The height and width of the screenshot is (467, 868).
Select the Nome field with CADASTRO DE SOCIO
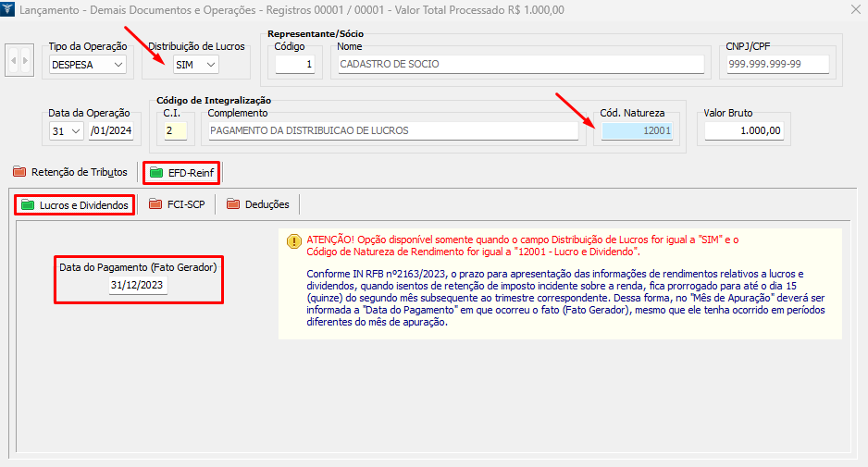click(520, 65)
